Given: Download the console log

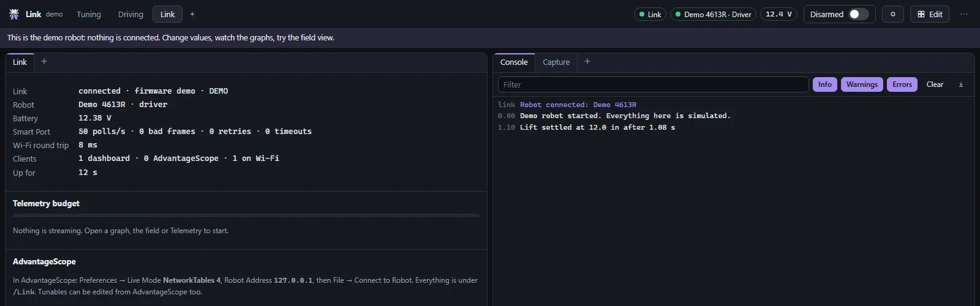Looking at the screenshot, I should (961, 84).
